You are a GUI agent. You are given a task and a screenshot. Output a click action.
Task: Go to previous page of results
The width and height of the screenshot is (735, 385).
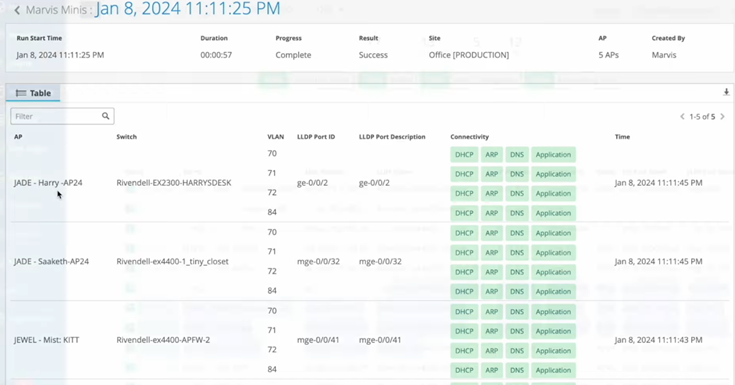[x=682, y=116]
